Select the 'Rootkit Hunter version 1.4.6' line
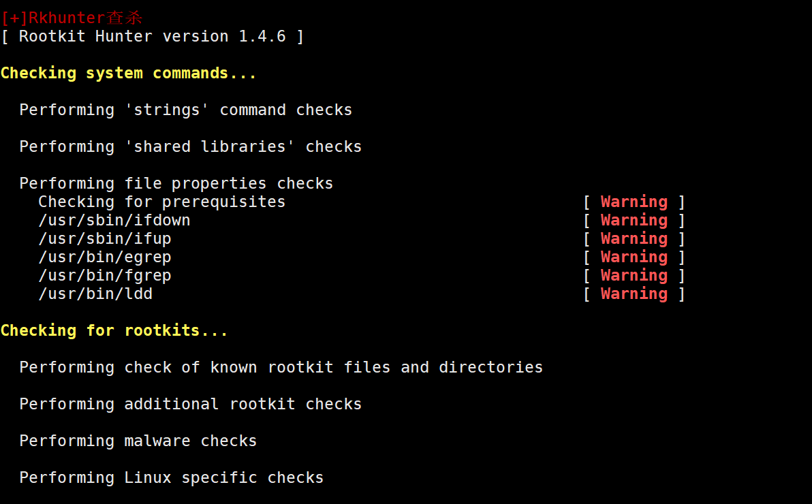The height and width of the screenshot is (504, 812). (153, 36)
